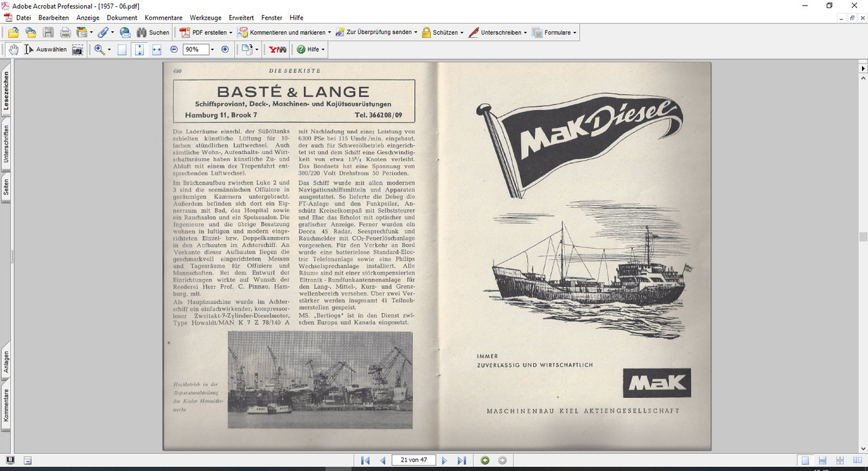868x471 pixels.
Task: Open the Organizer dropdown arrow
Action: [92, 32]
